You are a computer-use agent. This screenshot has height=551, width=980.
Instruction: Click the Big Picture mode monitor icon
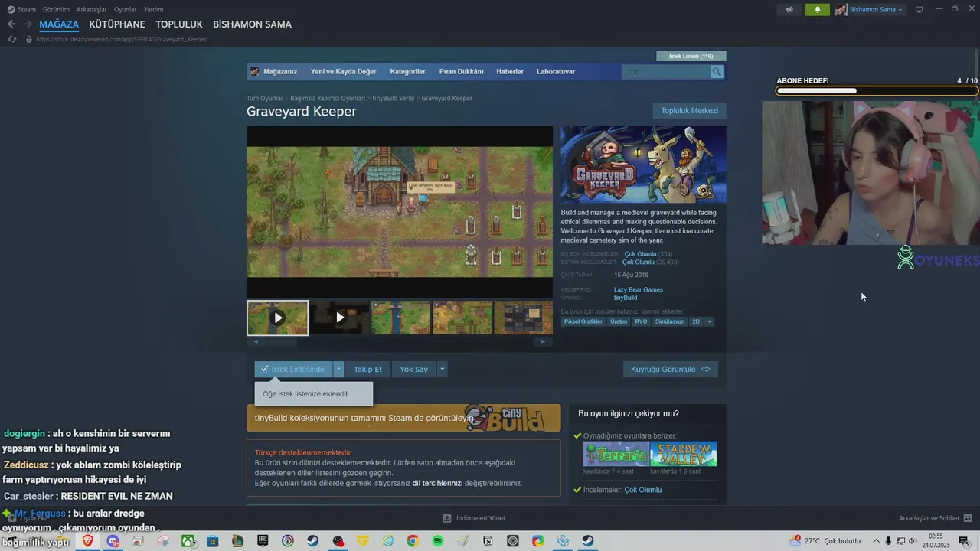[x=920, y=9]
